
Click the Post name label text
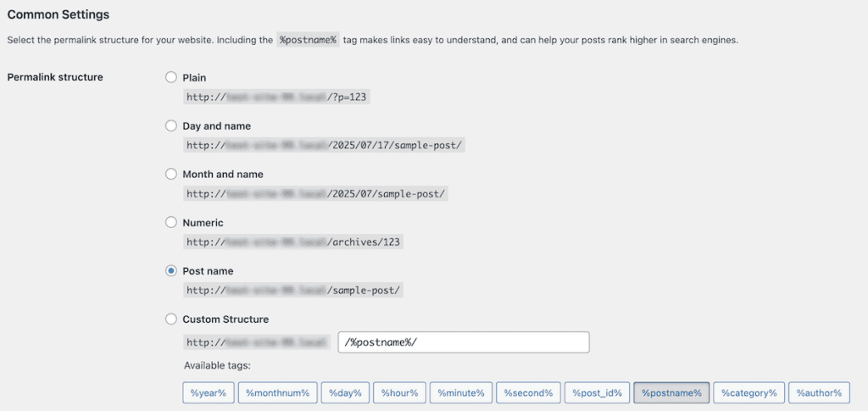pos(208,271)
